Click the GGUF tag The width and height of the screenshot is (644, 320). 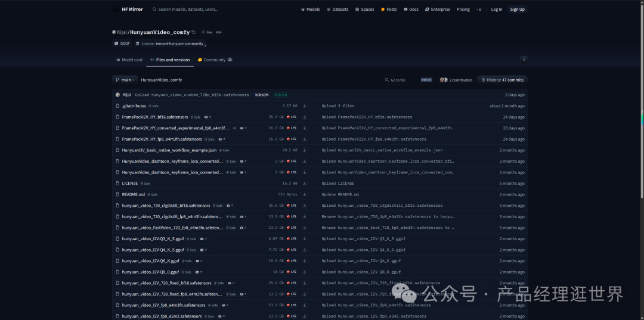pos(122,43)
